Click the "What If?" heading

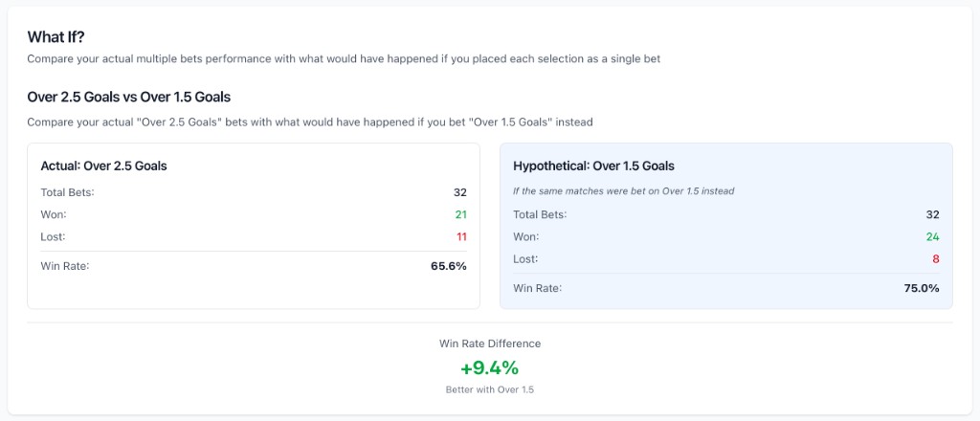click(56, 37)
